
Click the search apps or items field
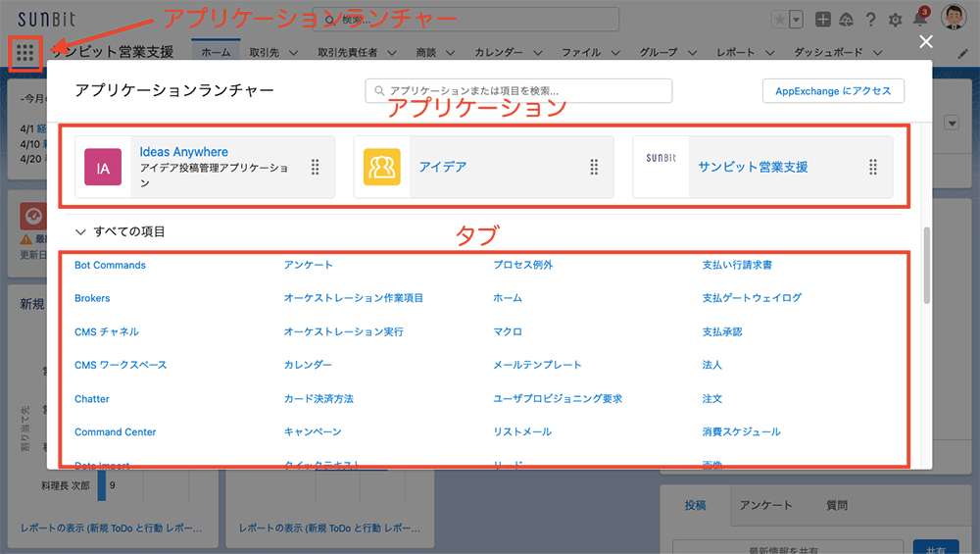point(518,90)
